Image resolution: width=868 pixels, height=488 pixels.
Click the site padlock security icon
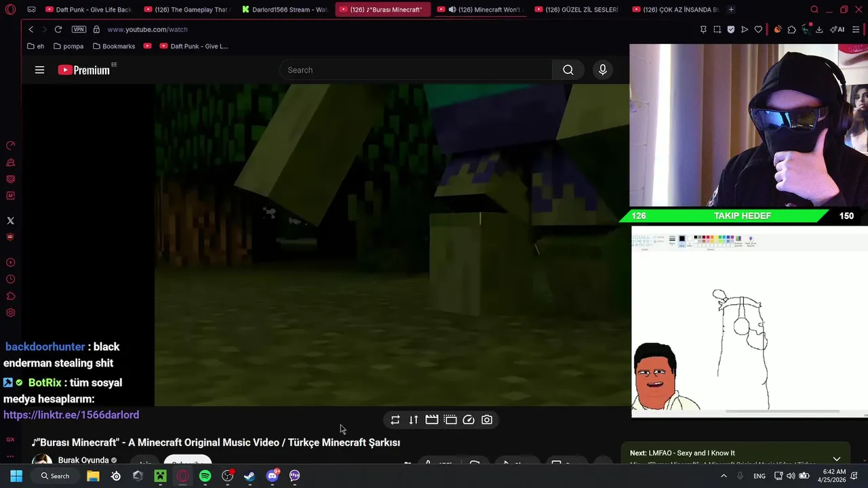coord(96,29)
